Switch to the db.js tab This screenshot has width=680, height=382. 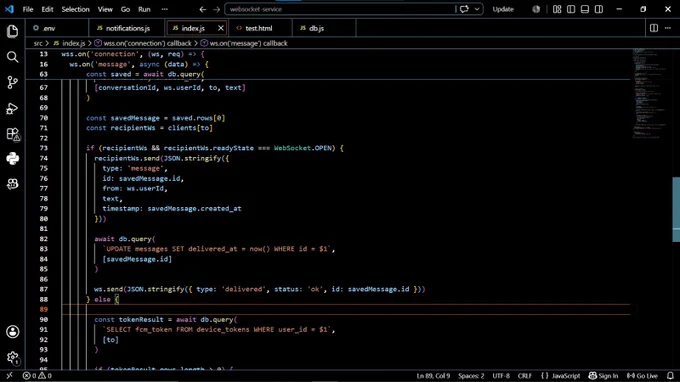point(324,28)
